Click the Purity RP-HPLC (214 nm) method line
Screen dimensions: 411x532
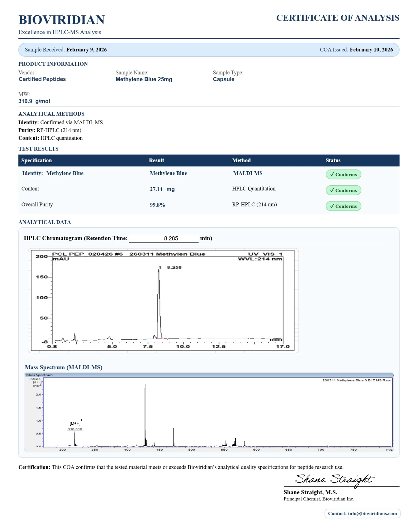(50, 130)
